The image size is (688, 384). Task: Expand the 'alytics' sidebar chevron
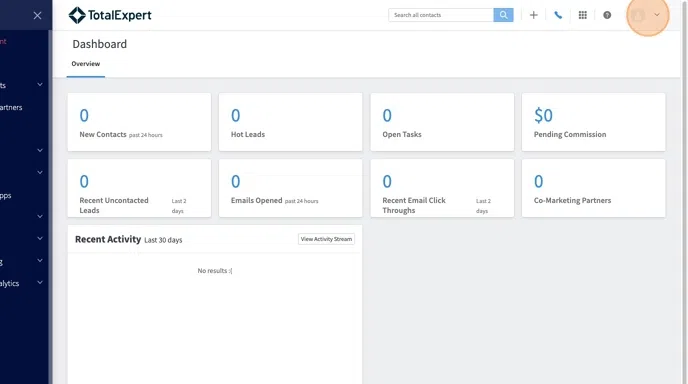40,282
